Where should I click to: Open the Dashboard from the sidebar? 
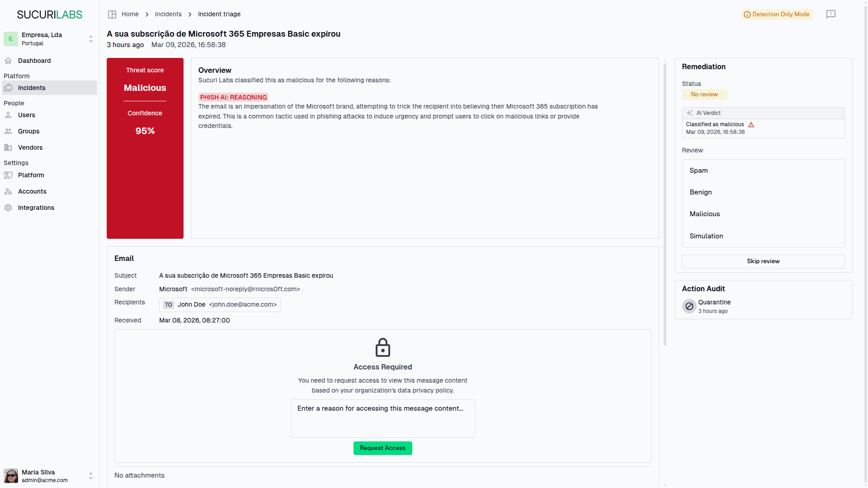[33, 60]
